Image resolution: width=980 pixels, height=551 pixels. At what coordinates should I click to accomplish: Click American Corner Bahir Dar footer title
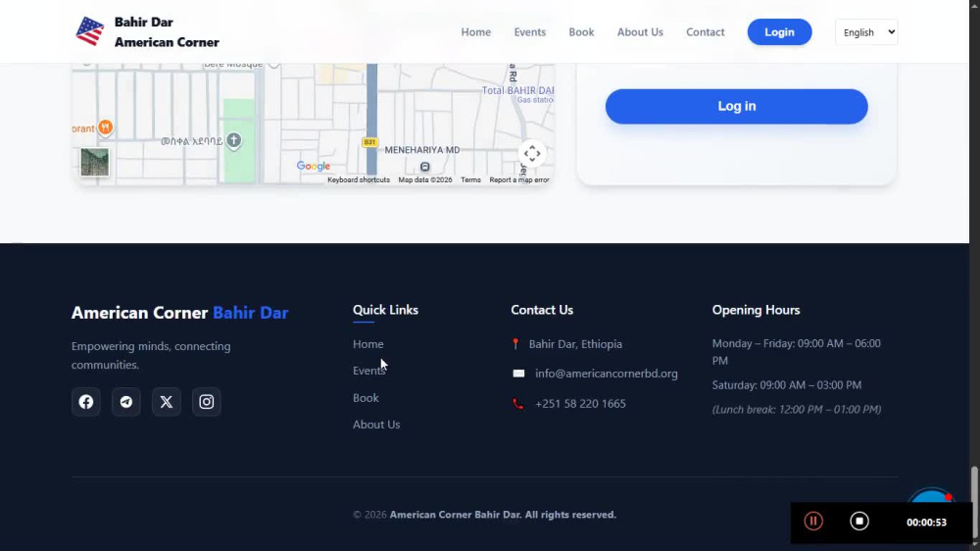[x=180, y=312]
